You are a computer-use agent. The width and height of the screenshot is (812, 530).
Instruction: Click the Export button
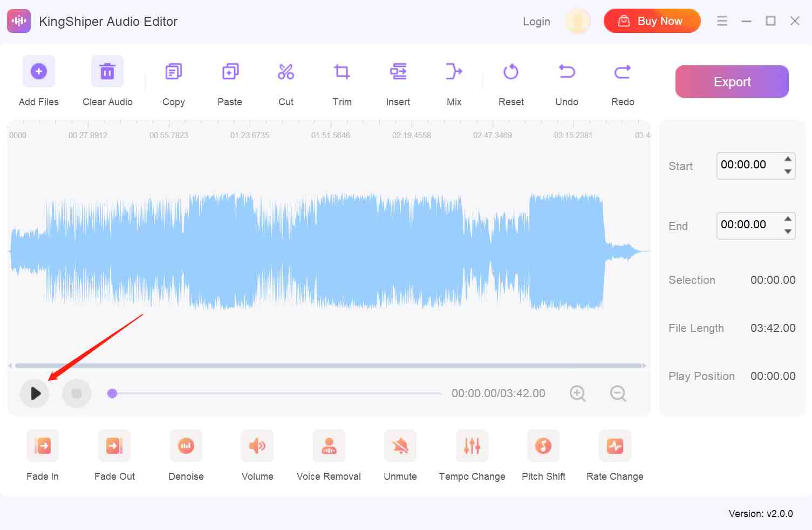[x=732, y=81]
